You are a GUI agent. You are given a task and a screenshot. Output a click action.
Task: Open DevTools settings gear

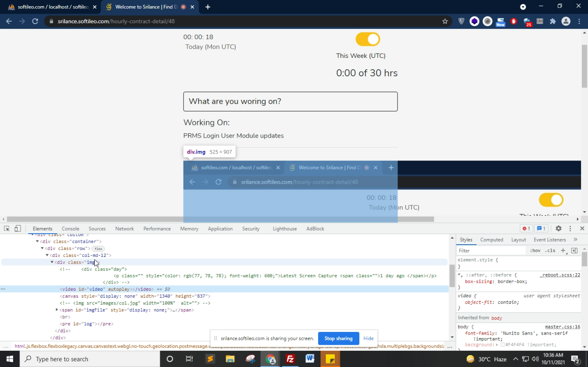pyautogui.click(x=558, y=228)
